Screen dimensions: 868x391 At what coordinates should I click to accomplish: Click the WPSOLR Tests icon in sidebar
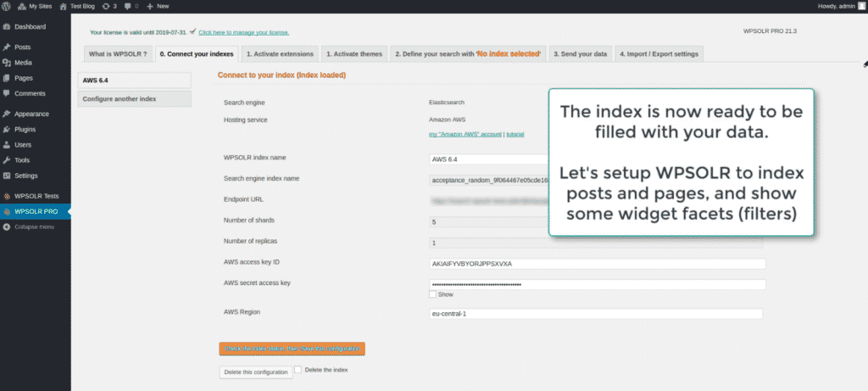(x=7, y=197)
